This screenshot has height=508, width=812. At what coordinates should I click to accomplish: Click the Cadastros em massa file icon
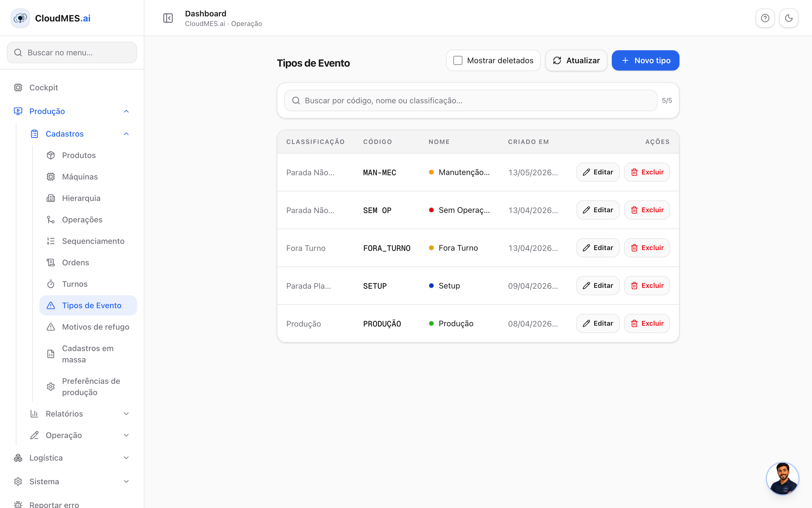[x=51, y=354]
